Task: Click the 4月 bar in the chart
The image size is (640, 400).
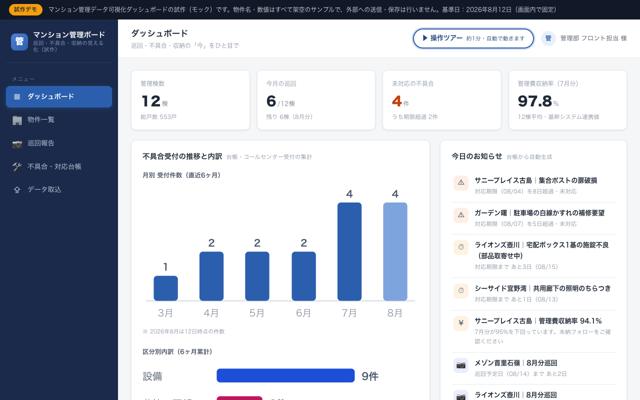Action: point(211,276)
